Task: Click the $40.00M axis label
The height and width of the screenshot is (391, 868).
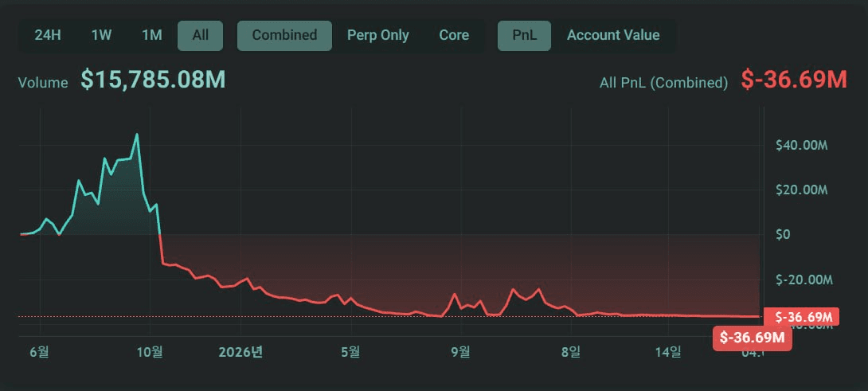Action: [802, 146]
